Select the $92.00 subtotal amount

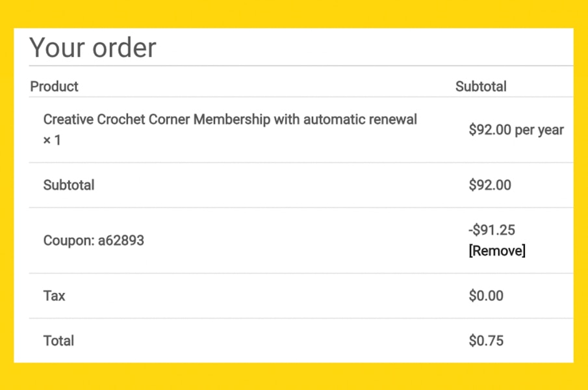(490, 185)
